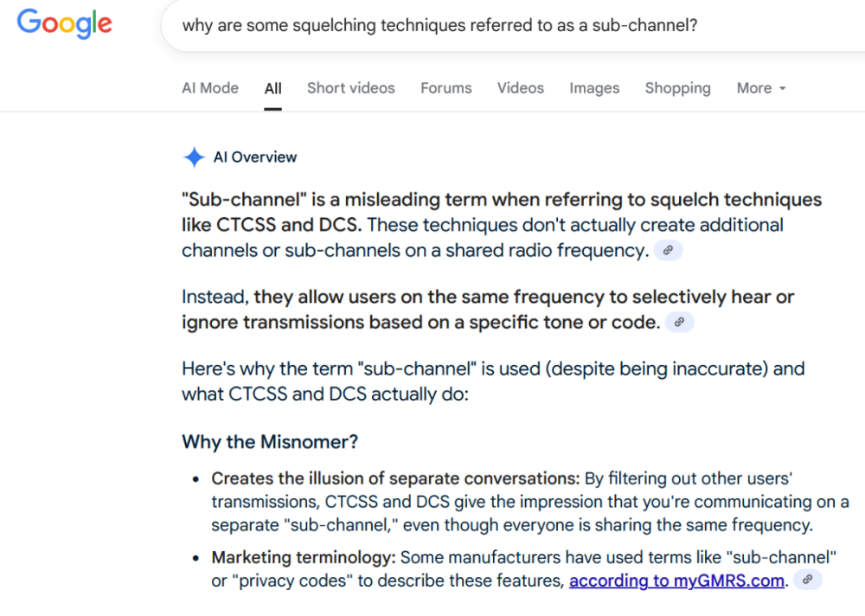The width and height of the screenshot is (865, 616).
Task: Open source link chip after 'tone or code'
Action: click(x=680, y=323)
